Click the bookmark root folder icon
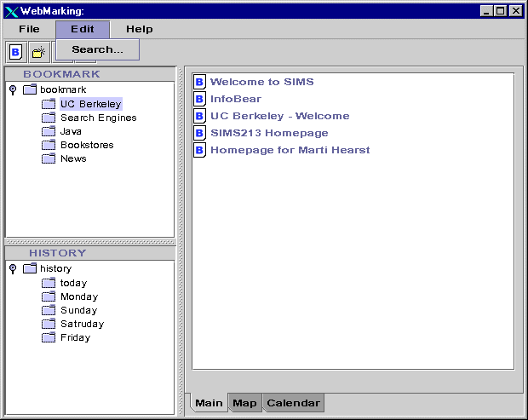 [30, 89]
